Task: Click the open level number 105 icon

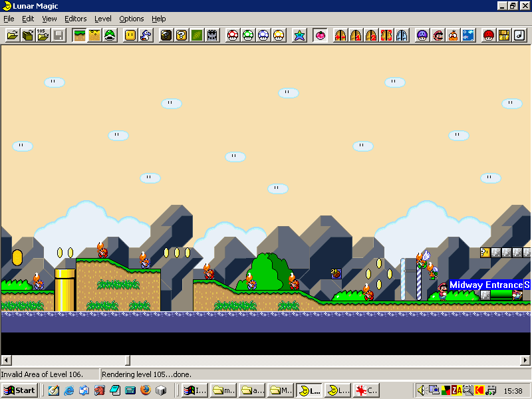Action: pos(43,35)
